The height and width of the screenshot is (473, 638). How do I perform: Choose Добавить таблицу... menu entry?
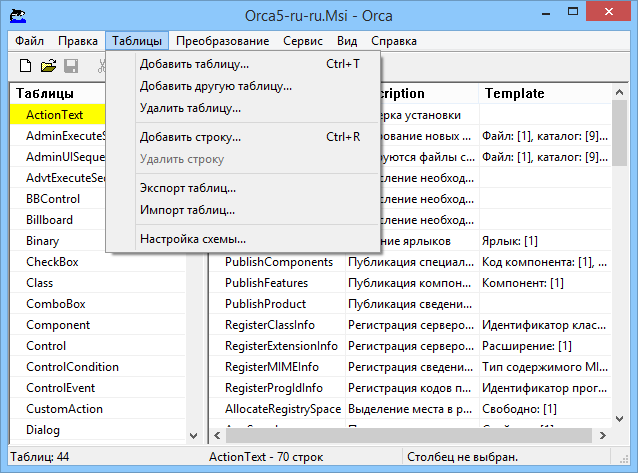243,64
